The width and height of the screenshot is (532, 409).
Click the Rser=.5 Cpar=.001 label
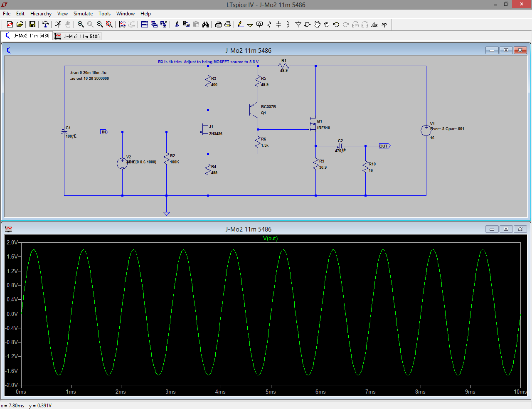(447, 129)
